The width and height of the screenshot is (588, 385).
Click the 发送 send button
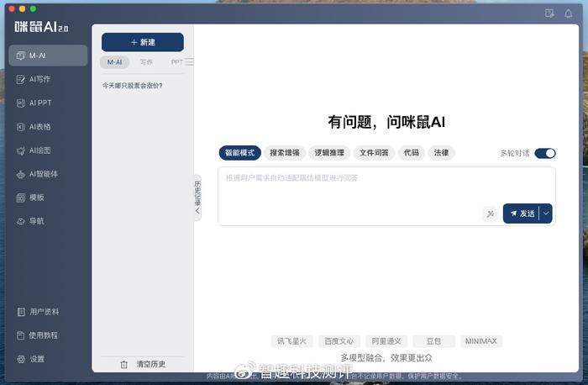pos(522,214)
